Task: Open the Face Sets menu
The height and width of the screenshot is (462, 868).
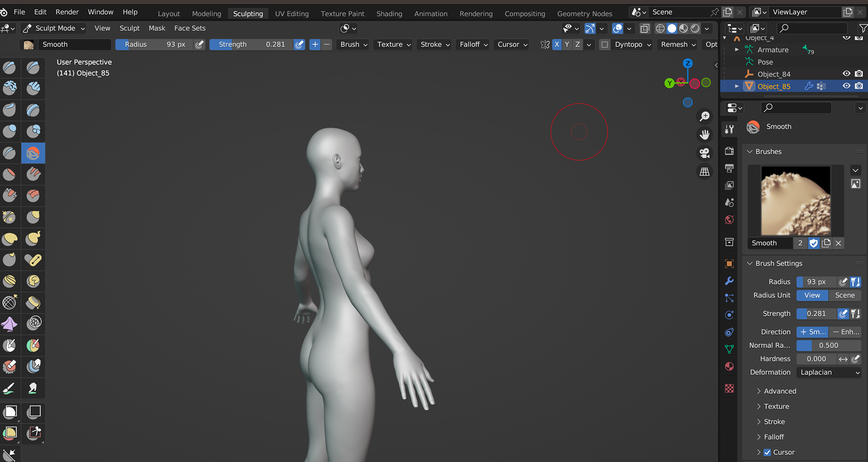Action: [190, 28]
